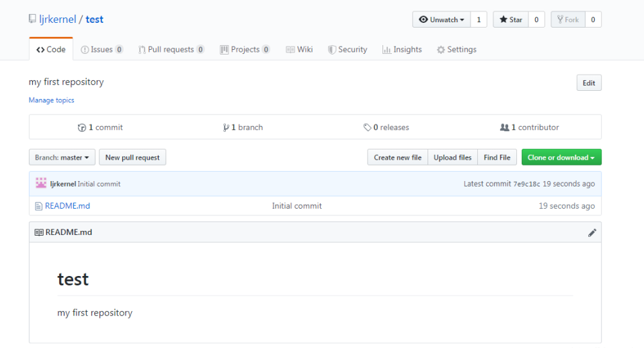Open the watchers count showing 1
This screenshot has width=644, height=348.
tap(479, 20)
